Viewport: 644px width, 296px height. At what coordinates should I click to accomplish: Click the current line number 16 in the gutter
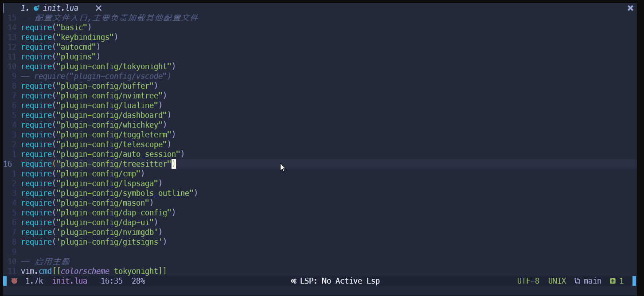click(x=8, y=164)
